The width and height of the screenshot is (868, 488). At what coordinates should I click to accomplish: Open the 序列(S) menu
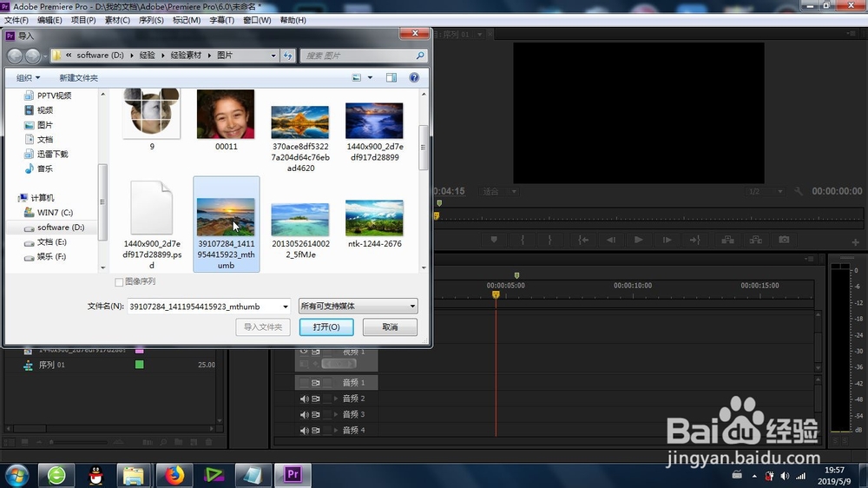click(151, 20)
